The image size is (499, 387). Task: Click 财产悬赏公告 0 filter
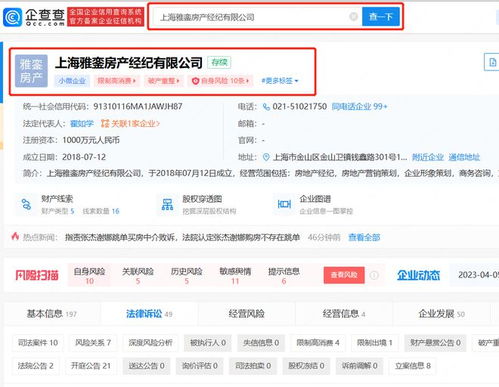435,343
